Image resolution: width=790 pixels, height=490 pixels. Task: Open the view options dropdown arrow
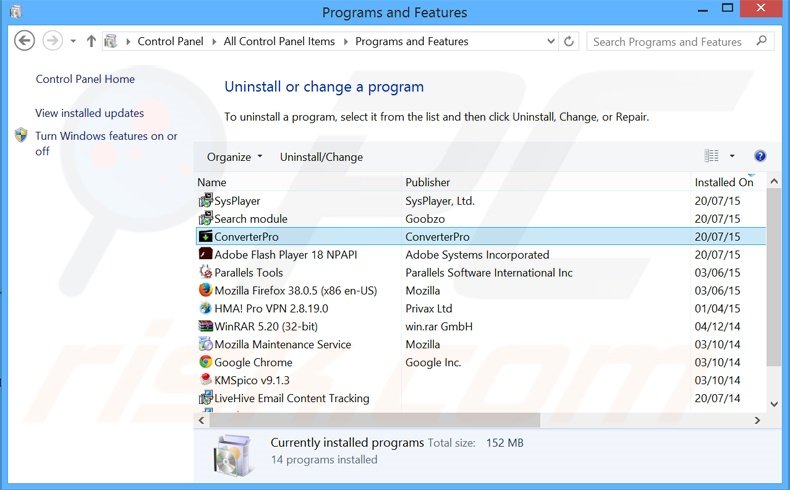(x=732, y=156)
